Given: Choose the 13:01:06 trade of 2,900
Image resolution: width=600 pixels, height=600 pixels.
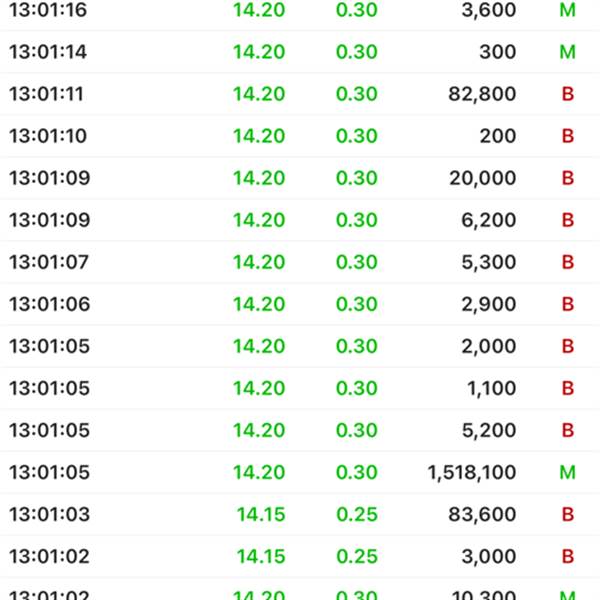Looking at the screenshot, I should tap(300, 304).
